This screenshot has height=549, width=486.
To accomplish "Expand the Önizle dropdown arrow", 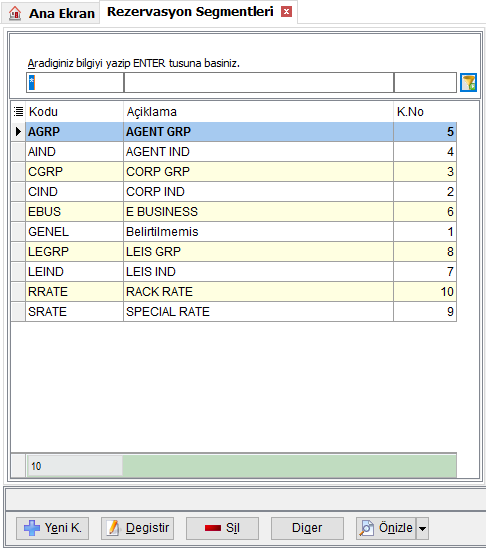I will pos(423,528).
